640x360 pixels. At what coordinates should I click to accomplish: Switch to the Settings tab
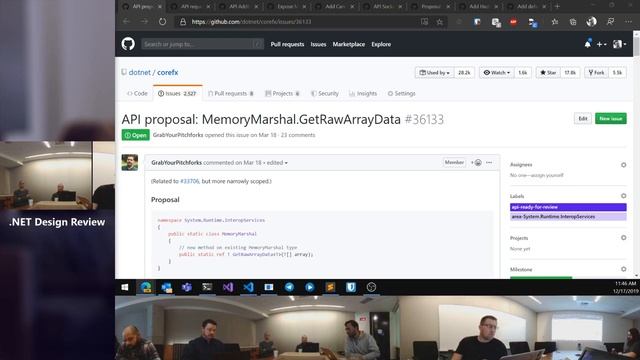tap(401, 93)
